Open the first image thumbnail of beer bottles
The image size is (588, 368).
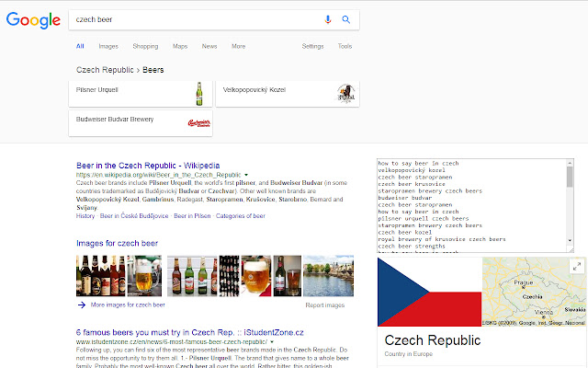click(100, 276)
